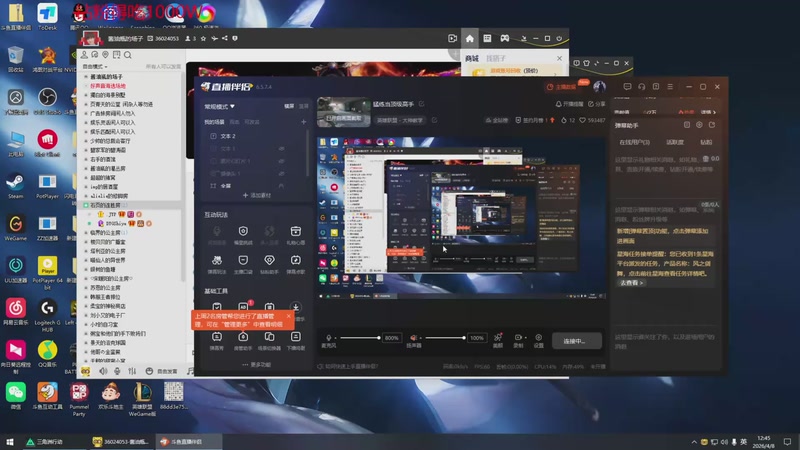Click download arrow icon in 基础工具
The height and width of the screenshot is (450, 800).
(x=295, y=307)
